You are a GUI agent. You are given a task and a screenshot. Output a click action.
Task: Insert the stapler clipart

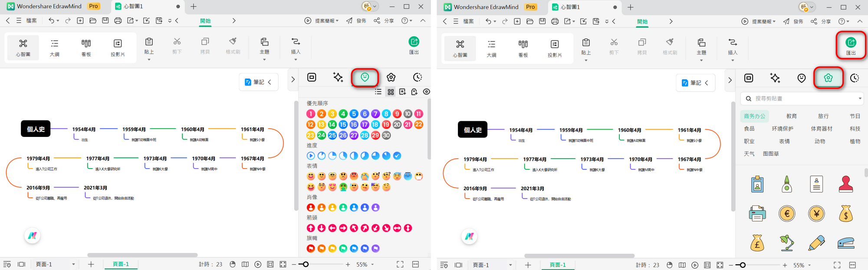point(846,243)
